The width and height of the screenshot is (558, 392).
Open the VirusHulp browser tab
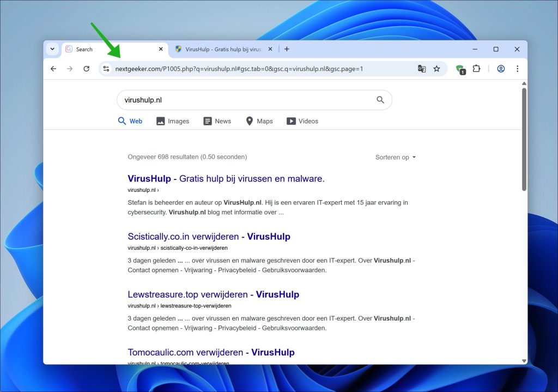pyautogui.click(x=223, y=49)
